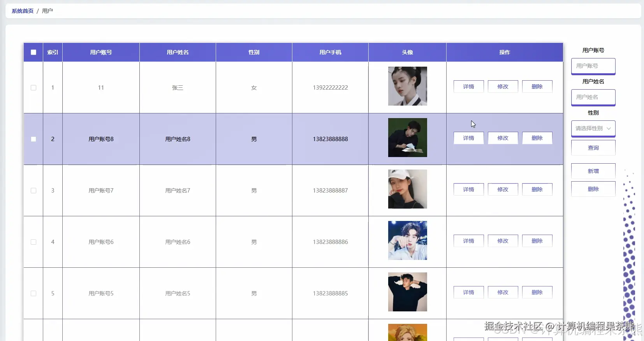Open the 请选择性别 gender dropdown
The height and width of the screenshot is (341, 644).
tap(593, 128)
